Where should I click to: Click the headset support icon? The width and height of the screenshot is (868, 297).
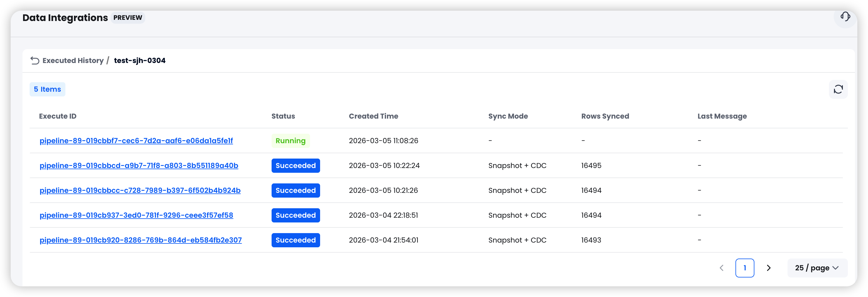[x=845, y=17]
